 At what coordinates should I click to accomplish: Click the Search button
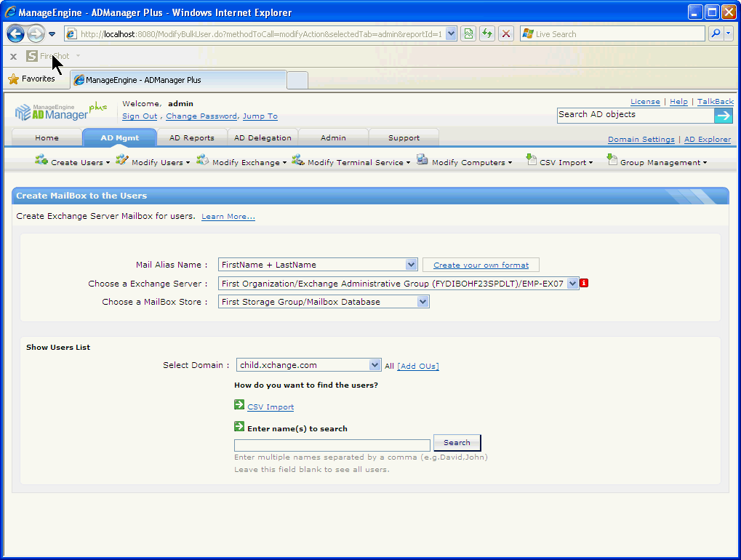tap(457, 443)
